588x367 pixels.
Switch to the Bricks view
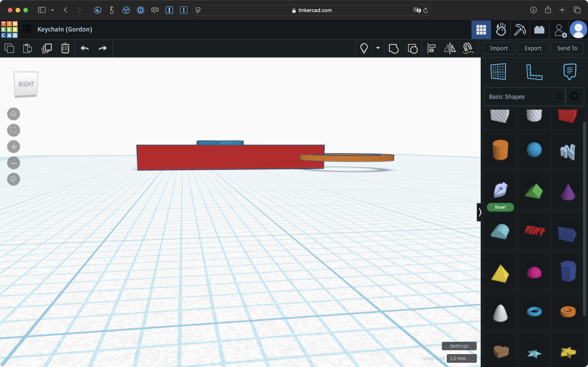tap(539, 30)
